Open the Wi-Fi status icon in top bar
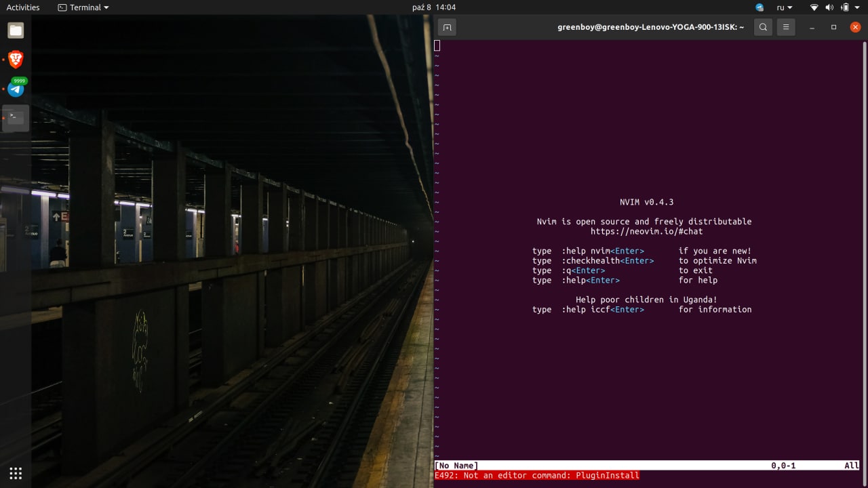The width and height of the screenshot is (868, 488). [x=814, y=7]
